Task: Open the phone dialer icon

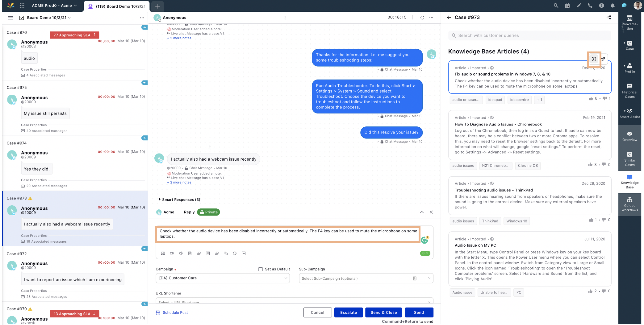Action: pos(590,6)
